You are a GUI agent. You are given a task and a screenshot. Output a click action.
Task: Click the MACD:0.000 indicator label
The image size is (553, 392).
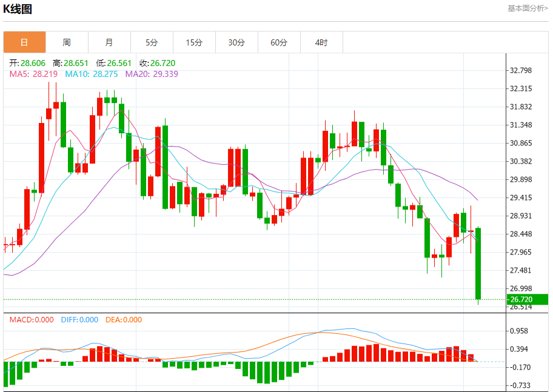32,320
